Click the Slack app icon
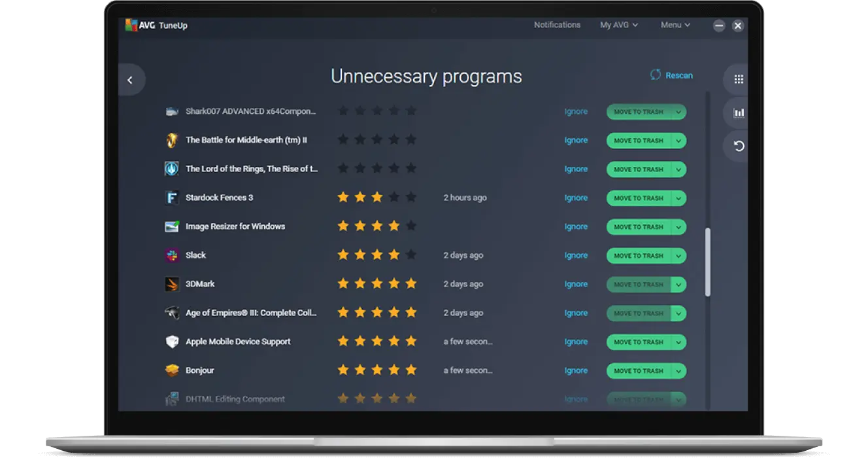This screenshot has width=868, height=458. [172, 255]
